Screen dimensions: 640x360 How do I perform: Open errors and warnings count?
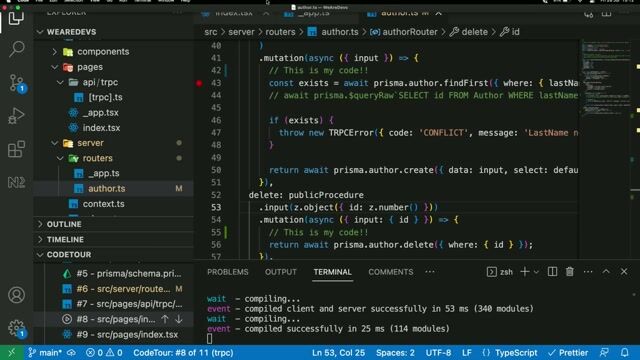104,353
